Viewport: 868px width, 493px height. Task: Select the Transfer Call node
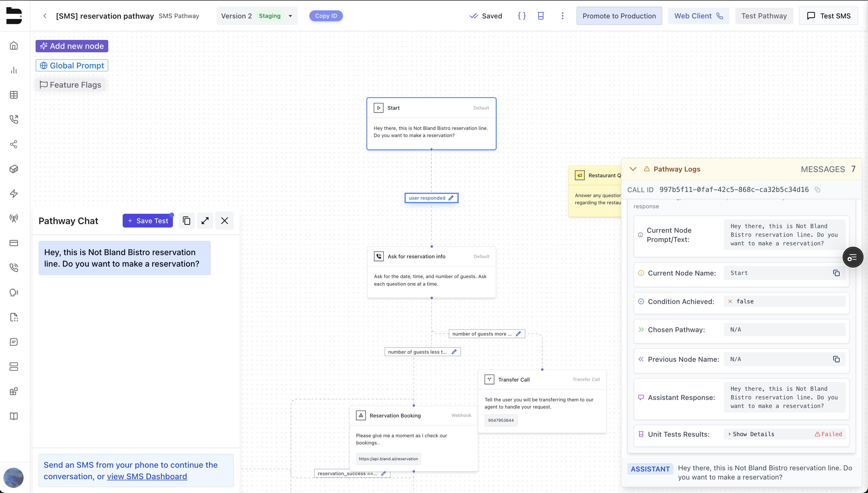542,401
